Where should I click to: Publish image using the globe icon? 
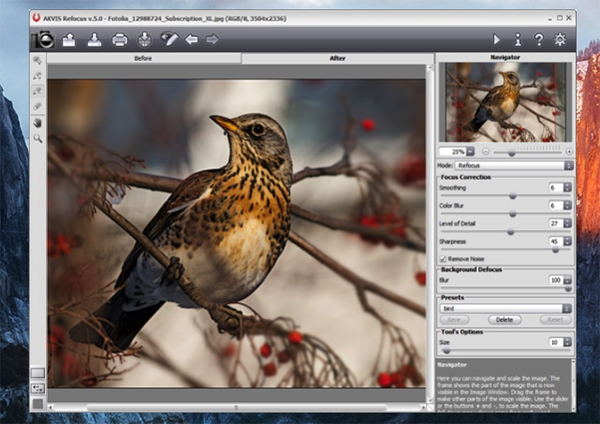(x=145, y=39)
